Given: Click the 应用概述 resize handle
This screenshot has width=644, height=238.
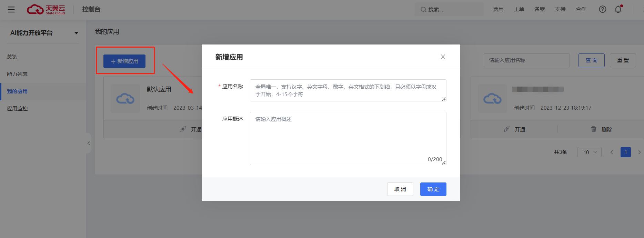Looking at the screenshot, I should [444, 162].
